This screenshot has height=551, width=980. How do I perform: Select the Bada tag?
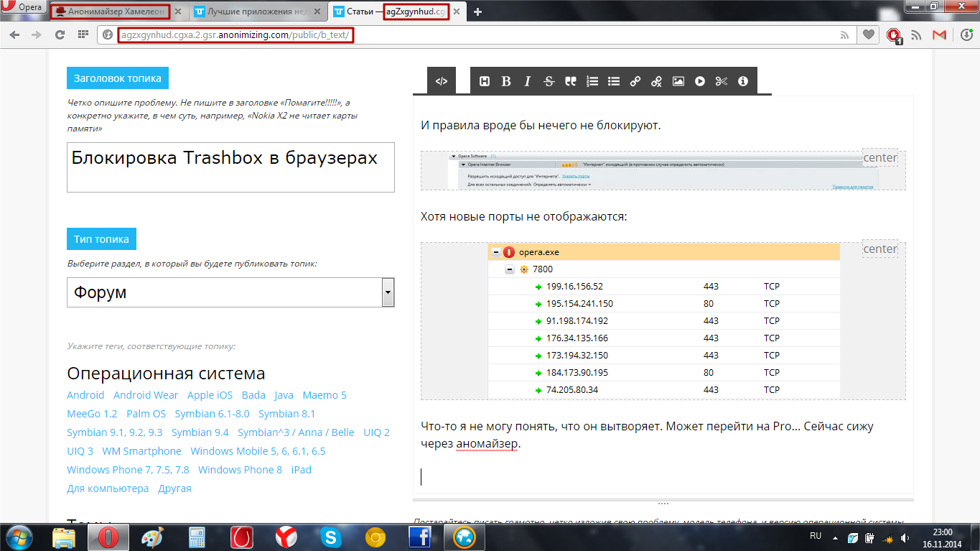click(253, 395)
